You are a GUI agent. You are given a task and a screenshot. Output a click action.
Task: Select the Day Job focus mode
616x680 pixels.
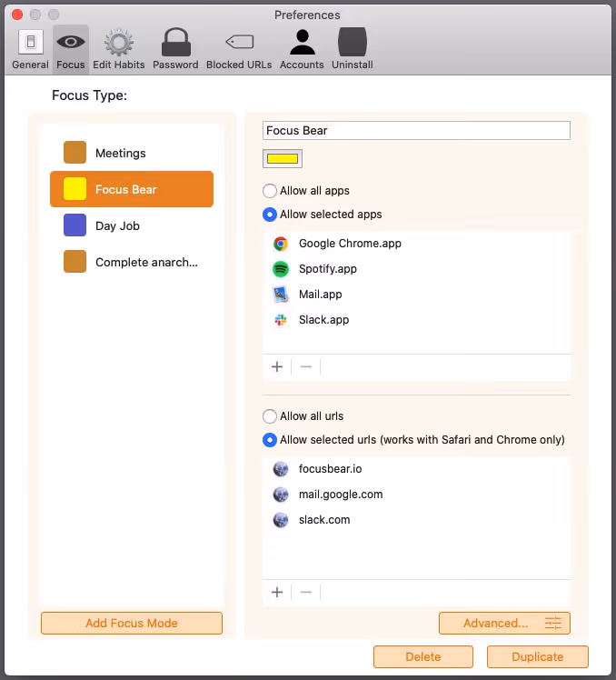click(x=132, y=225)
